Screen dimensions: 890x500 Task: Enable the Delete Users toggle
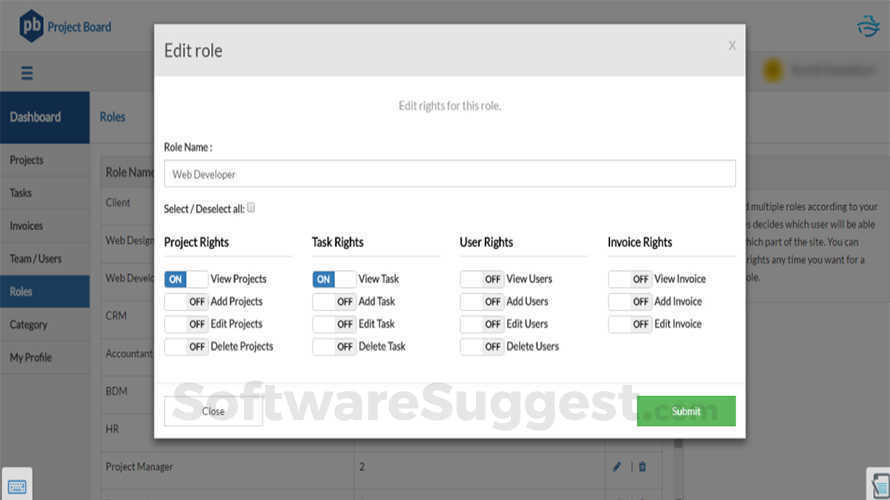pos(482,346)
